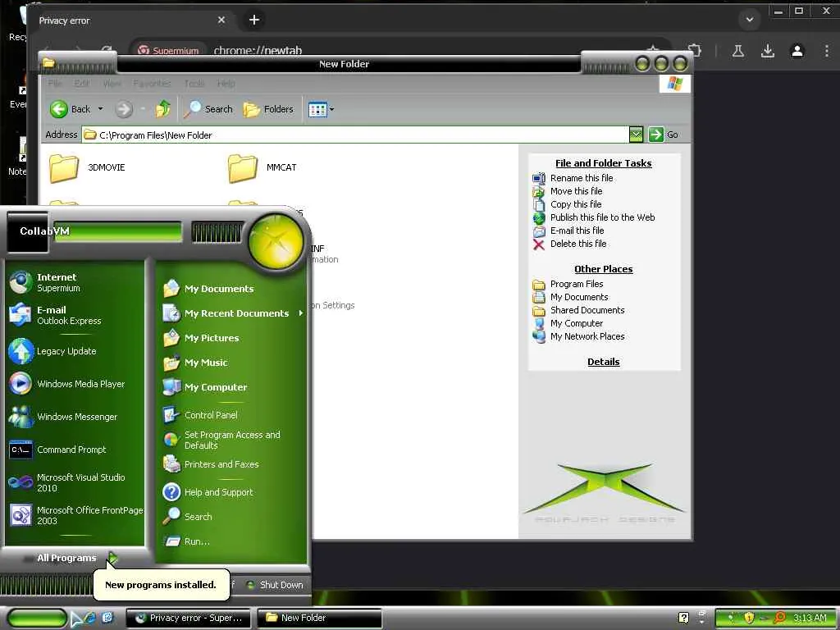Click Shut Down in Start menu
Image resolution: width=840 pixels, height=630 pixels.
point(276,585)
